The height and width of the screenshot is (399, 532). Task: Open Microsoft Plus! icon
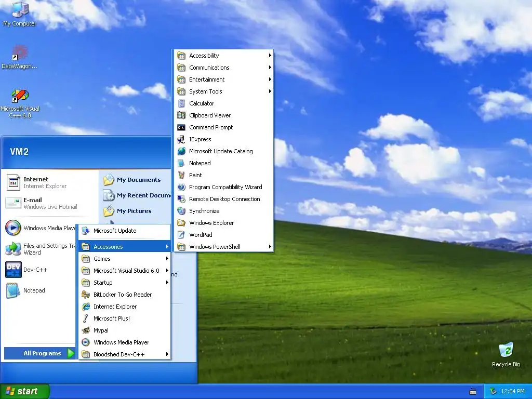tap(86, 318)
